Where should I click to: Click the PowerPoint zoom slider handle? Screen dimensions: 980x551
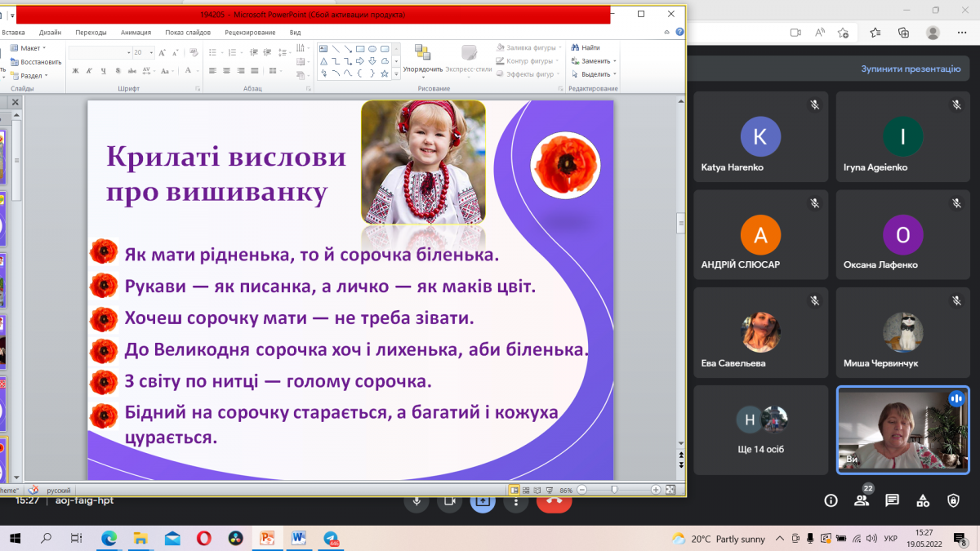pyautogui.click(x=614, y=490)
